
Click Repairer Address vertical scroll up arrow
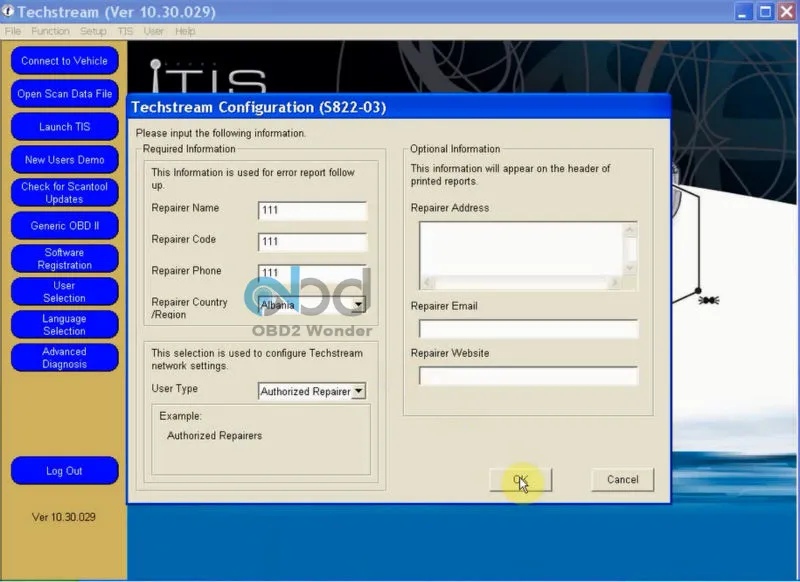(x=630, y=230)
